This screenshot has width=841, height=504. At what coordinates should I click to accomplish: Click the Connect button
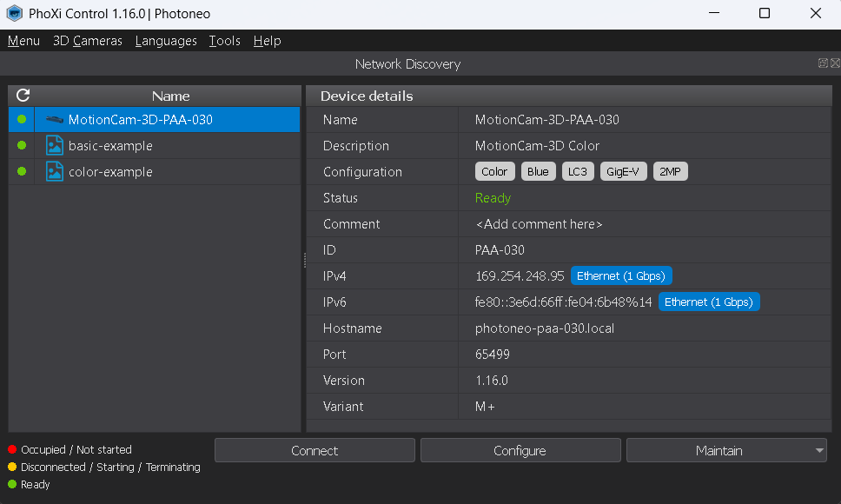[315, 450]
